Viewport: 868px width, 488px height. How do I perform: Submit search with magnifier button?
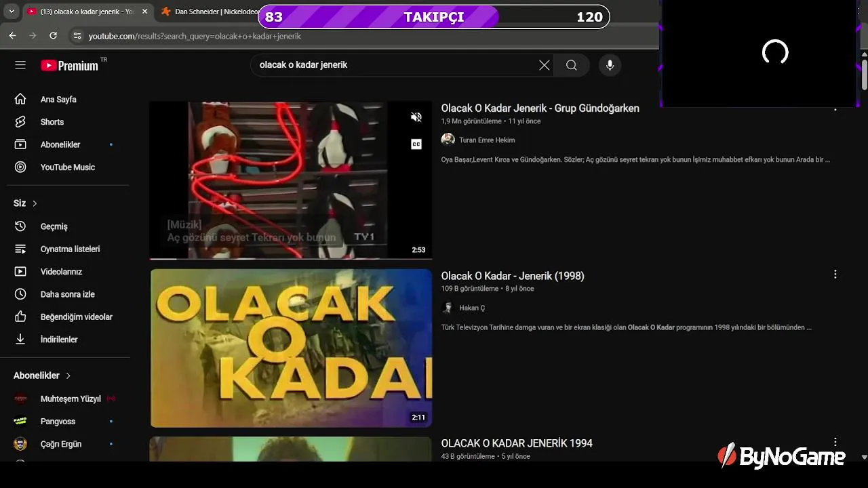tap(572, 65)
